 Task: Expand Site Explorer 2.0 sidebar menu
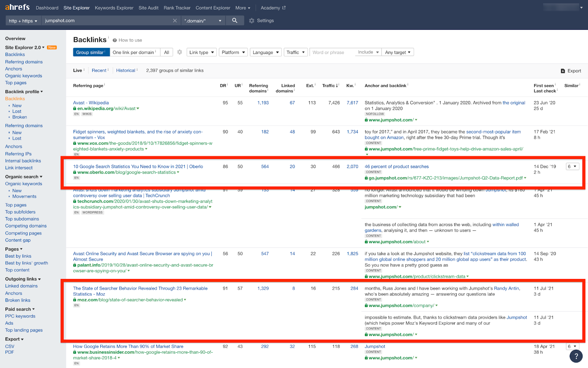25,47
